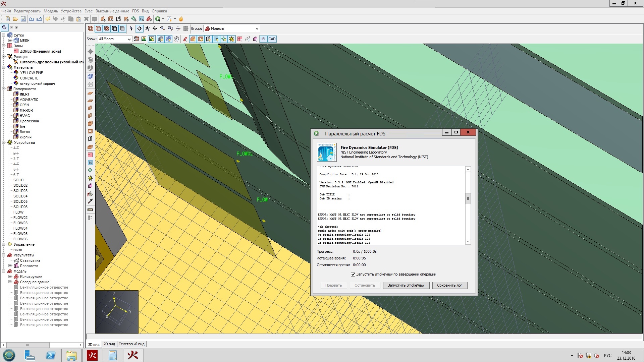Open the All Floors dropdown

pyautogui.click(x=115, y=39)
